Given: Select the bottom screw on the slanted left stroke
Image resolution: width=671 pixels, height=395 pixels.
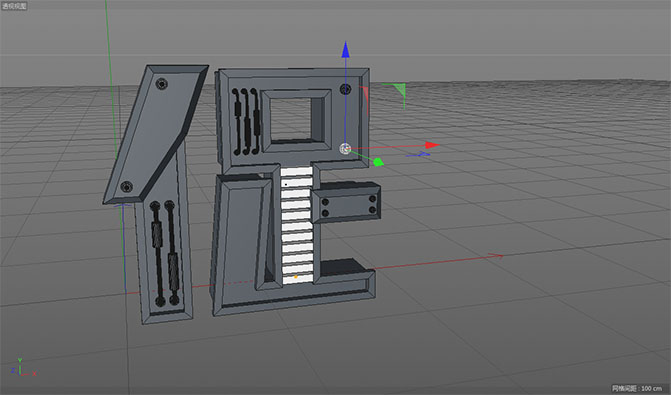Looking at the screenshot, I should pyautogui.click(x=126, y=187).
